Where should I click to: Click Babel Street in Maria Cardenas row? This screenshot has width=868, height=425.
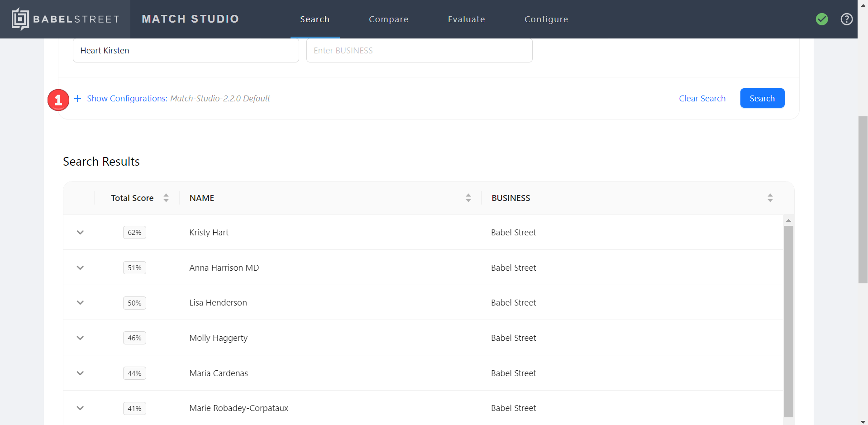click(x=514, y=373)
